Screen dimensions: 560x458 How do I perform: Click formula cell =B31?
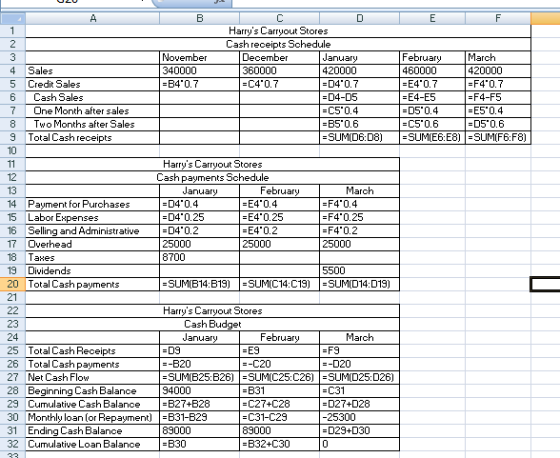pos(279,391)
